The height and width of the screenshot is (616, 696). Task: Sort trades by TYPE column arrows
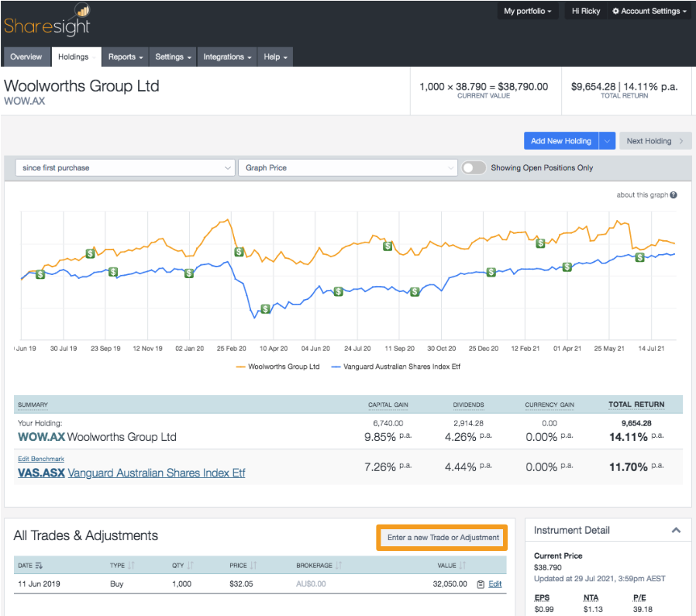(x=131, y=566)
